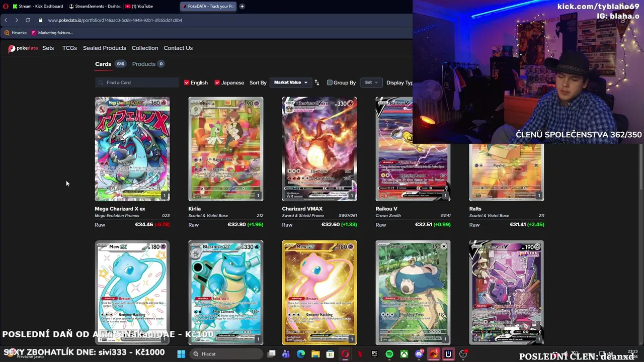Open the Ralts card image
The image size is (644, 362).
tap(507, 172)
